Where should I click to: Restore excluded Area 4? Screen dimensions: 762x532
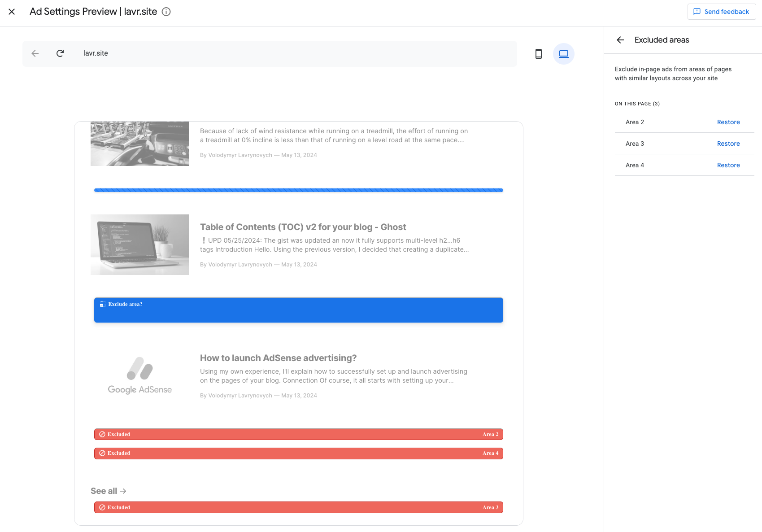728,165
